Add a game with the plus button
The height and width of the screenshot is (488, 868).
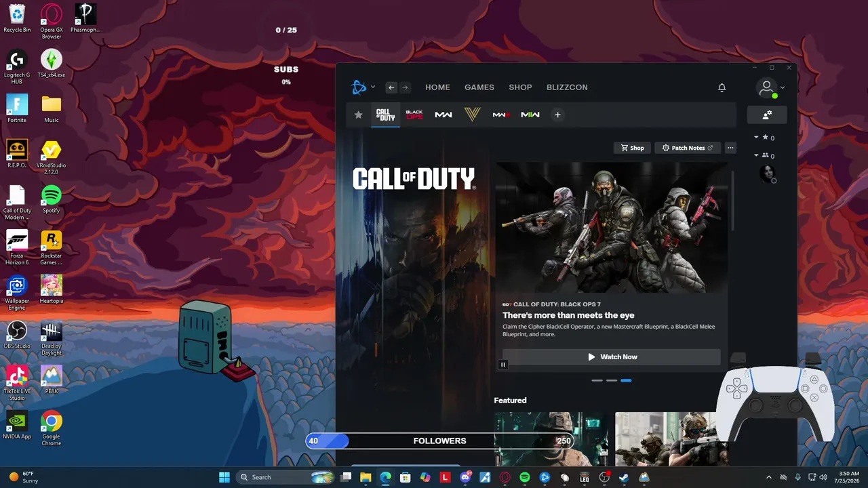pos(557,115)
